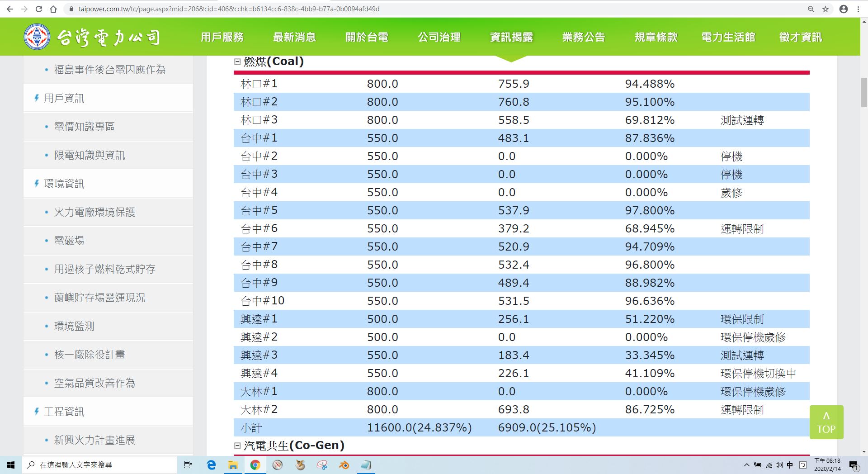Open the 公司治理 menu
The width and height of the screenshot is (868, 474).
tap(439, 37)
